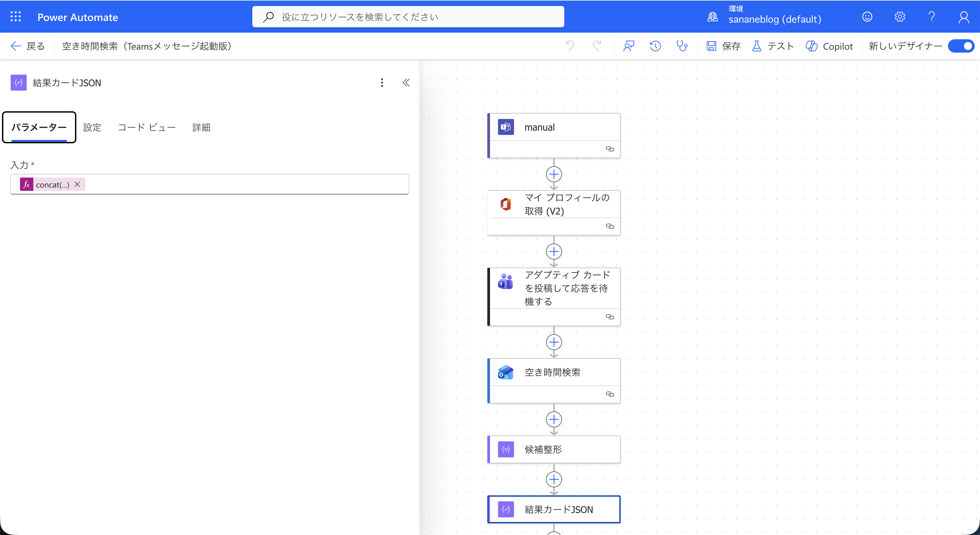Click connection link icon on マイ プロフィール card
Screen dimensions: 980x535
point(610,226)
